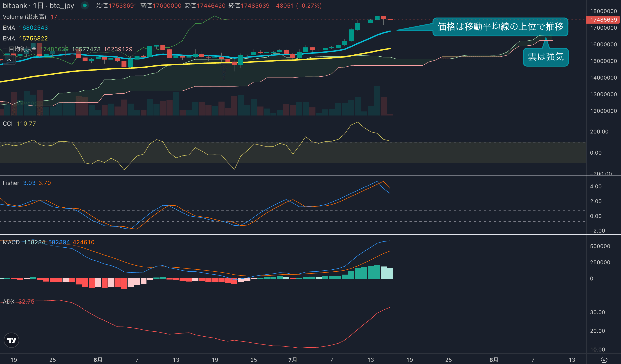Click the 18000000 price scale label
The image size is (621, 364).
pyautogui.click(x=603, y=11)
